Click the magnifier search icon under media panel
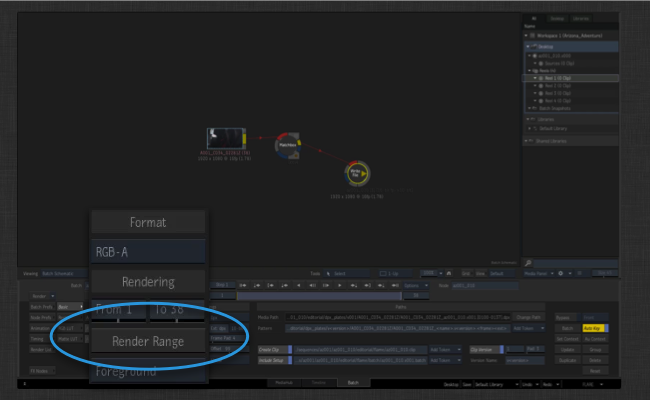This screenshot has height=400, width=650. pyautogui.click(x=528, y=263)
